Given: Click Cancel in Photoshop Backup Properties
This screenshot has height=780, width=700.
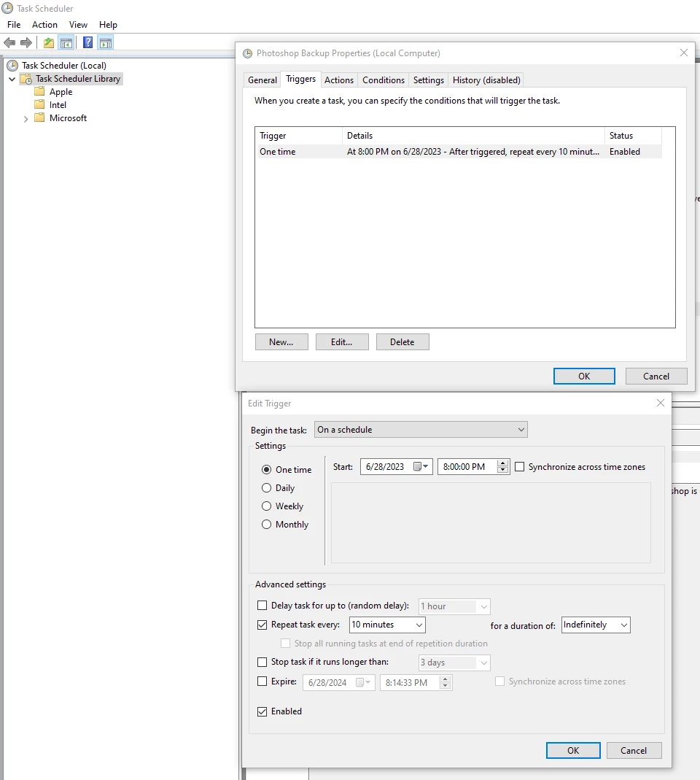Looking at the screenshot, I should tap(656, 377).
